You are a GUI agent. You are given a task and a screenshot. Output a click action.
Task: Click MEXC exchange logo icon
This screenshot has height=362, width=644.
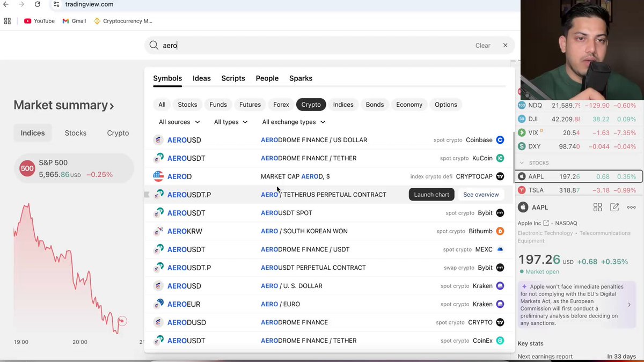point(500,249)
